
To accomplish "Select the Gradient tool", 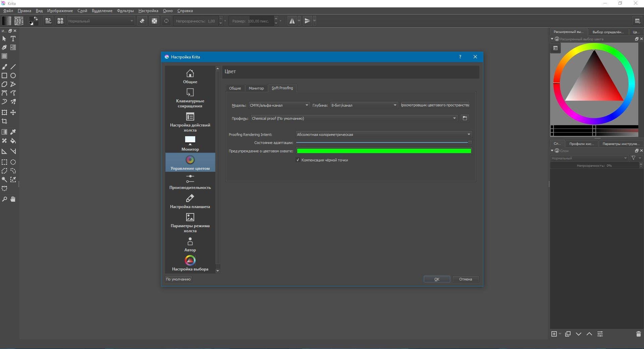I will click(4, 132).
